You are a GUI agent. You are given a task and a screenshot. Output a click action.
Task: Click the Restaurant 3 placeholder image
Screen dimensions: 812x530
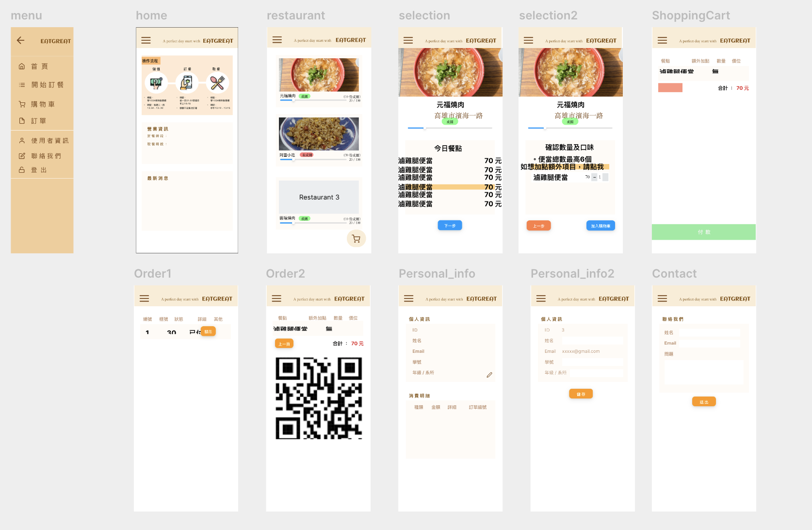pyautogui.click(x=319, y=197)
